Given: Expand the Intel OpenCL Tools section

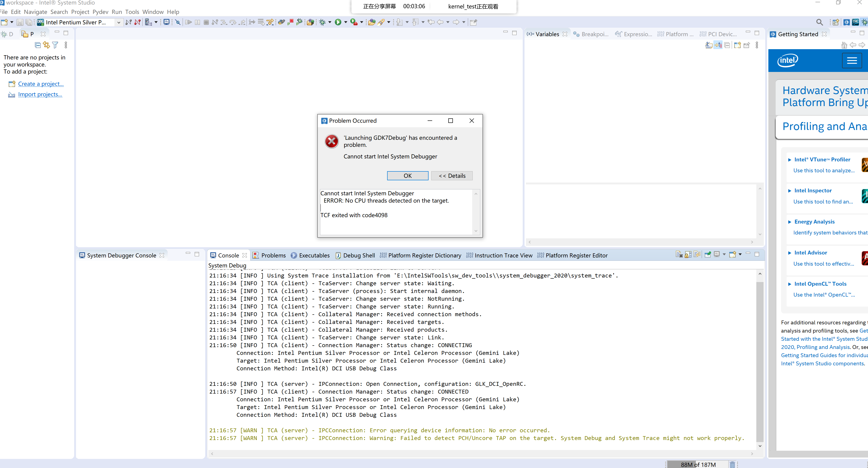Looking at the screenshot, I should pos(790,284).
